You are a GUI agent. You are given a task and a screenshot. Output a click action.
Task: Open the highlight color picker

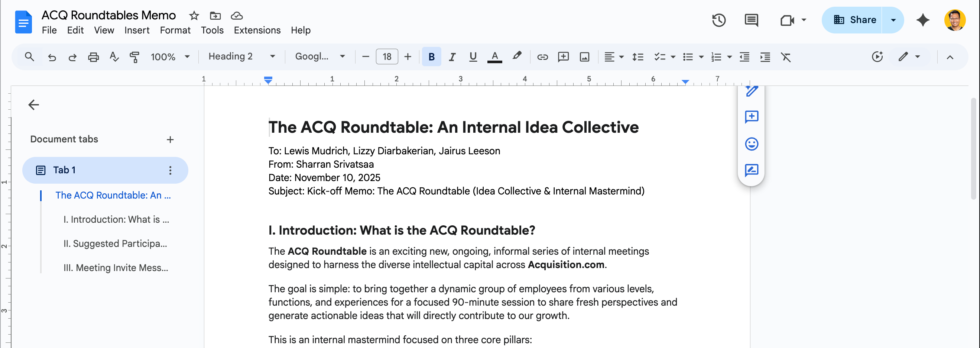coord(516,57)
